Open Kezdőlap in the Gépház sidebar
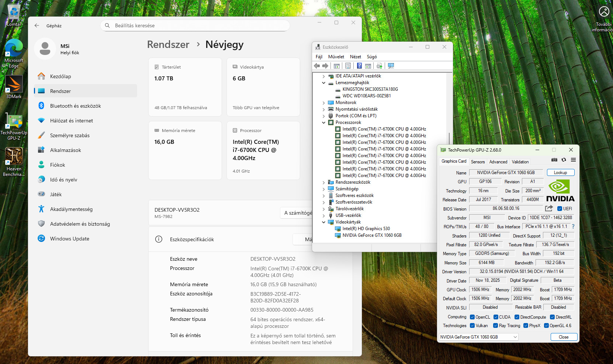613x364 pixels. click(86, 76)
